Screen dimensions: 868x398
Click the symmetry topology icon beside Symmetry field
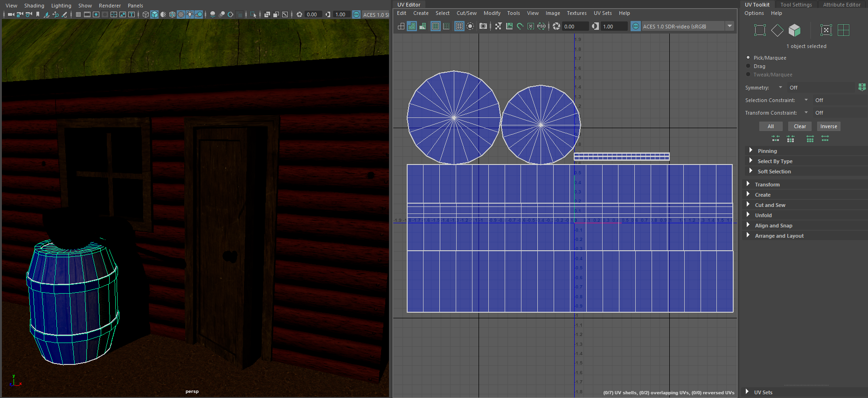(x=861, y=87)
